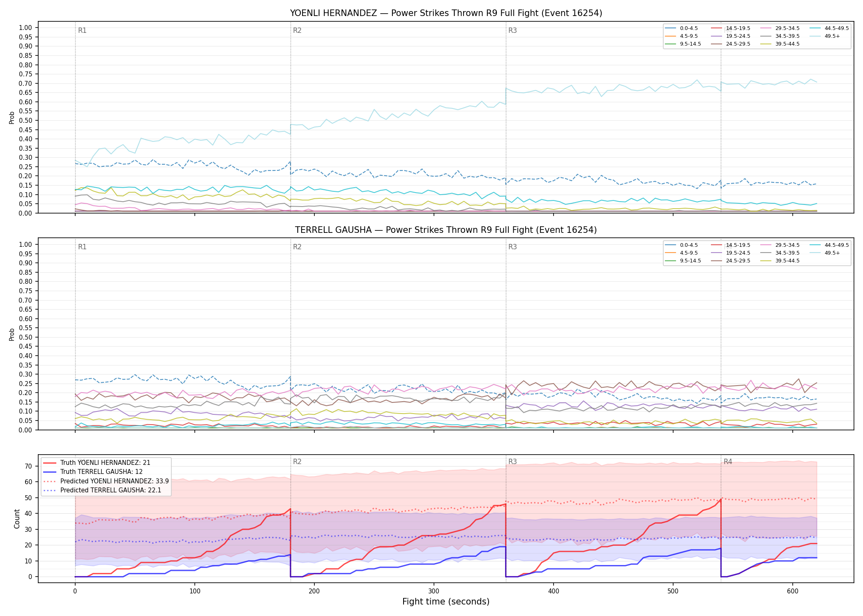
Task: Select the '19.5-24.5' legend entry in Hernandez chart
Action: coord(731,36)
